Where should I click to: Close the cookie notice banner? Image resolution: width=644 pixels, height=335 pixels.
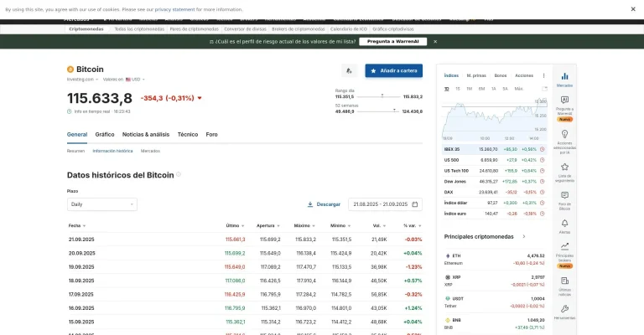click(x=633, y=9)
